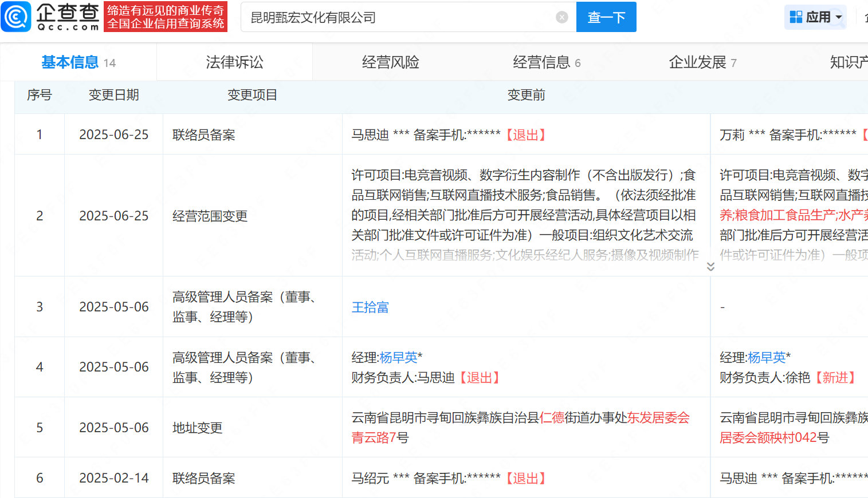
Task: Click the 马思迪 备案手机 entry in row 1
Action: 449,135
